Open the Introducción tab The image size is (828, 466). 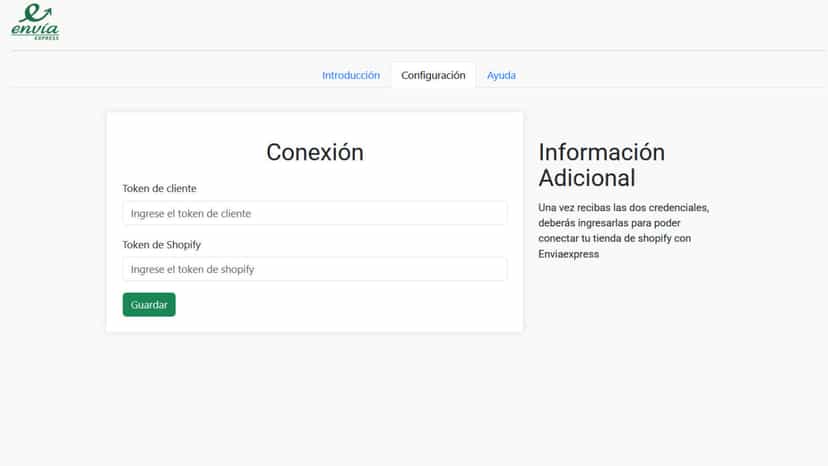coord(351,76)
